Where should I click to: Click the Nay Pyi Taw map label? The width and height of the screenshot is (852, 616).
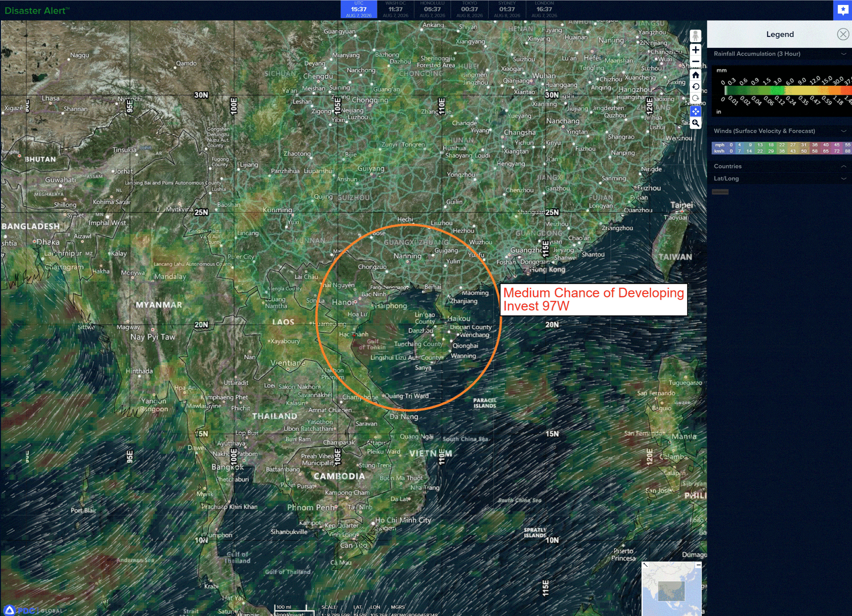point(152,337)
